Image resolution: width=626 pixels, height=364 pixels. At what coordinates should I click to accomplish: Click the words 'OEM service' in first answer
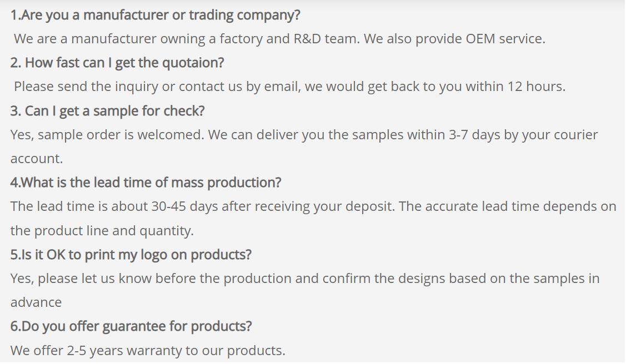tap(505, 39)
